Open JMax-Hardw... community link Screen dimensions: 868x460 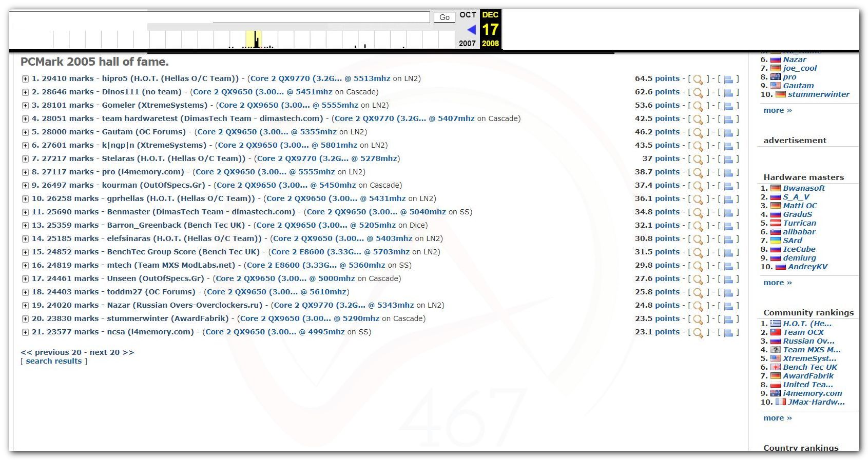point(816,402)
